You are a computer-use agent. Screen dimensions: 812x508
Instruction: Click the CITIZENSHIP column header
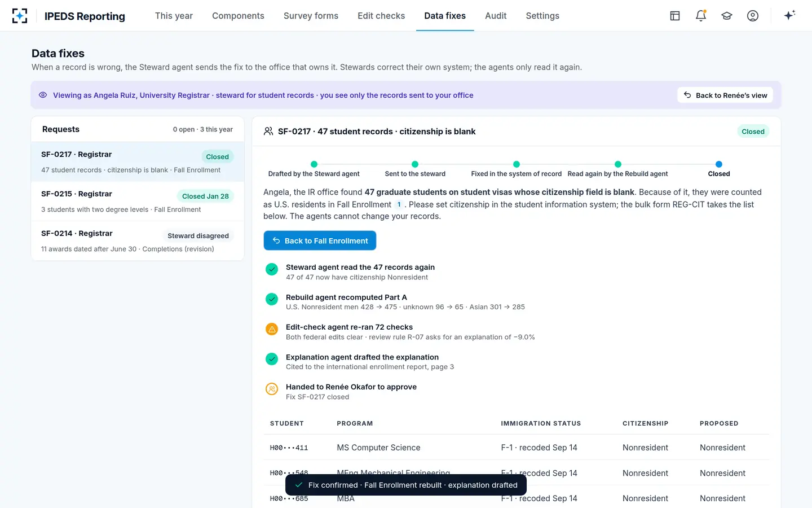tap(645, 423)
